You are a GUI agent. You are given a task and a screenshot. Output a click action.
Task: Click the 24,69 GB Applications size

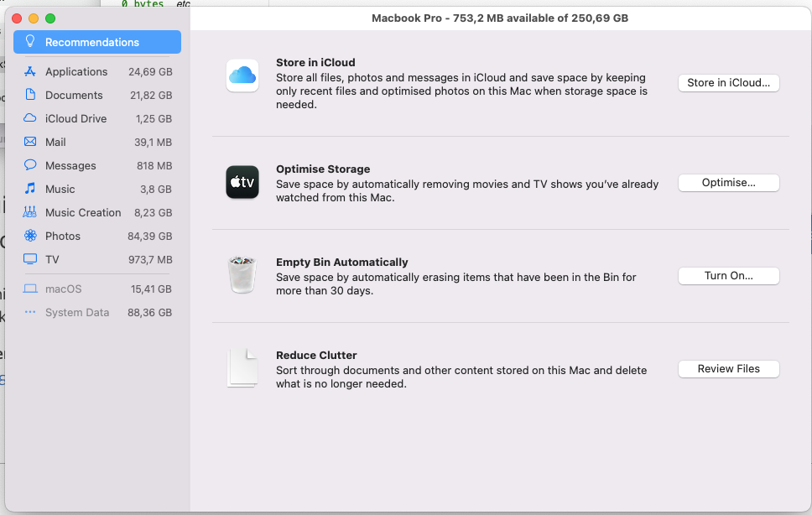click(150, 72)
